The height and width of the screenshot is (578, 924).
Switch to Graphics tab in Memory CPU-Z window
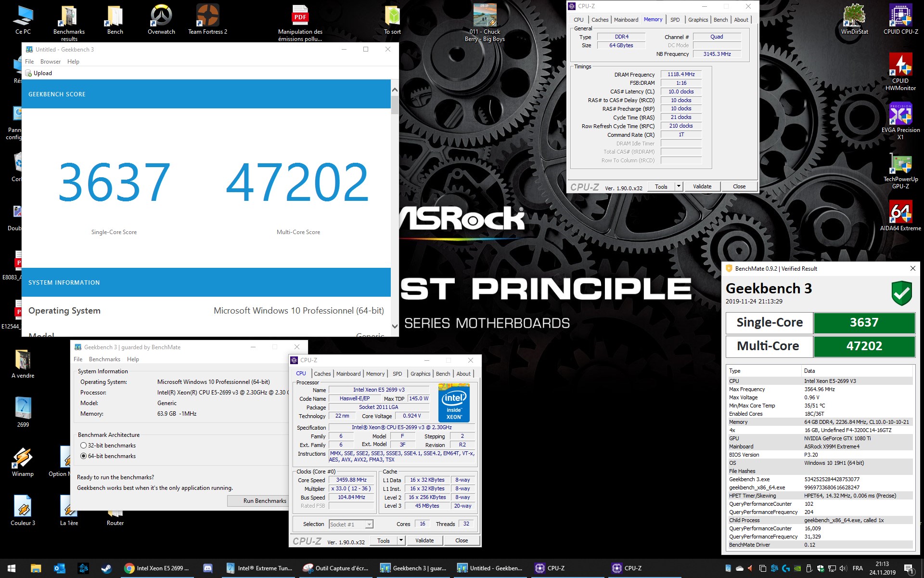click(698, 20)
